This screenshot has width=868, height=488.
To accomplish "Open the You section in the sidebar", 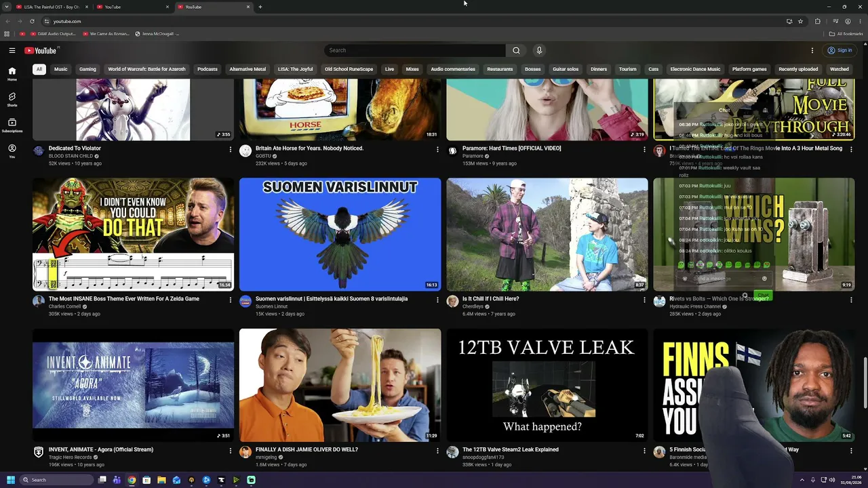I will coord(12,151).
